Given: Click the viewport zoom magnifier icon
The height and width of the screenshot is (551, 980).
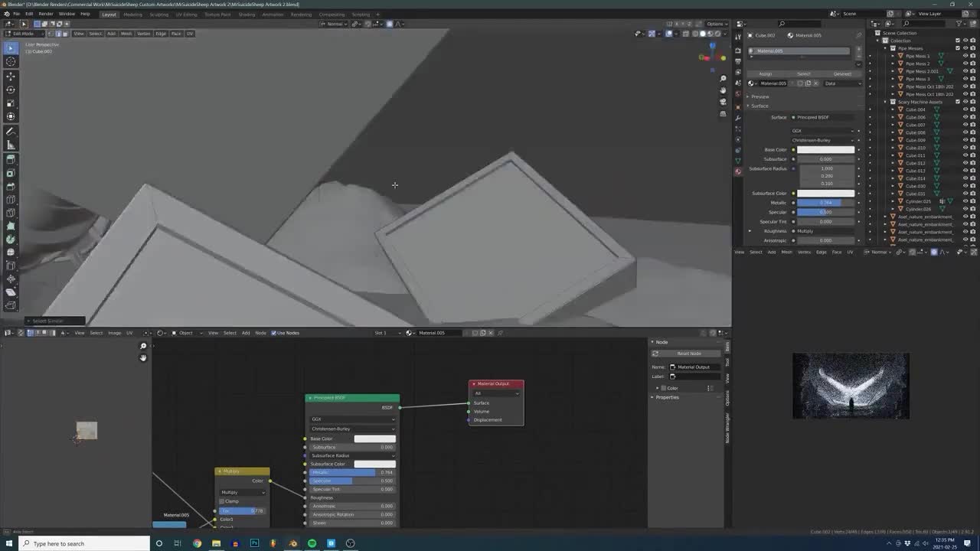Looking at the screenshot, I should click(723, 78).
